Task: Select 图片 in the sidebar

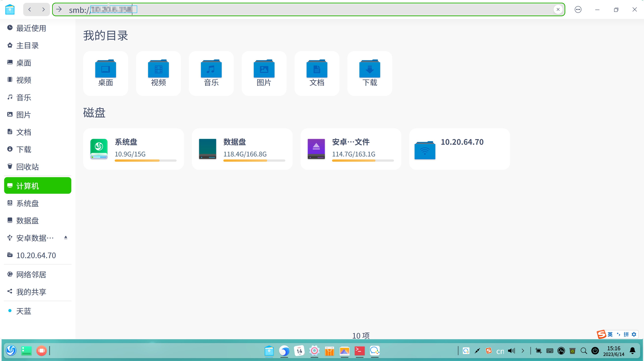Action: (x=38, y=115)
